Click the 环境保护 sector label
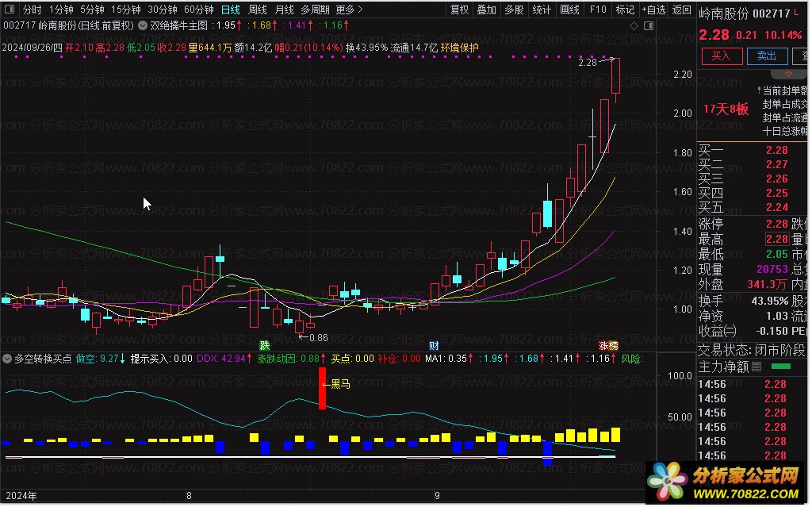 click(x=460, y=48)
